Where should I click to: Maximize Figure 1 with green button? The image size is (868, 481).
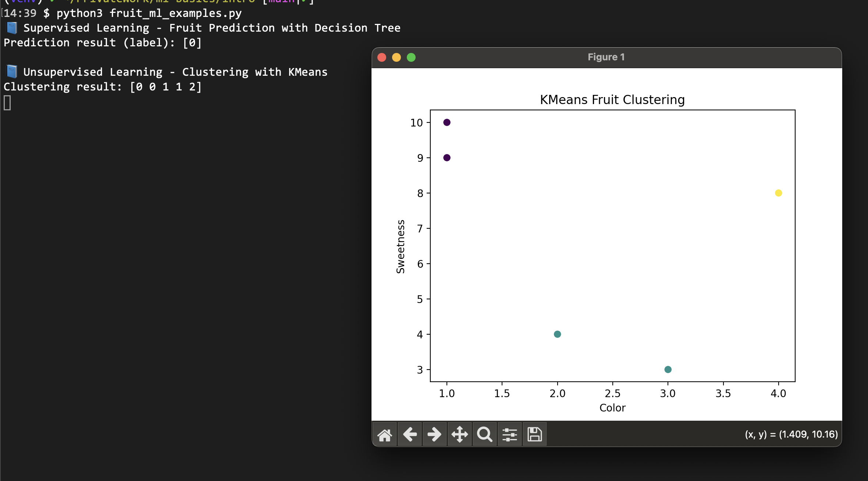click(411, 57)
